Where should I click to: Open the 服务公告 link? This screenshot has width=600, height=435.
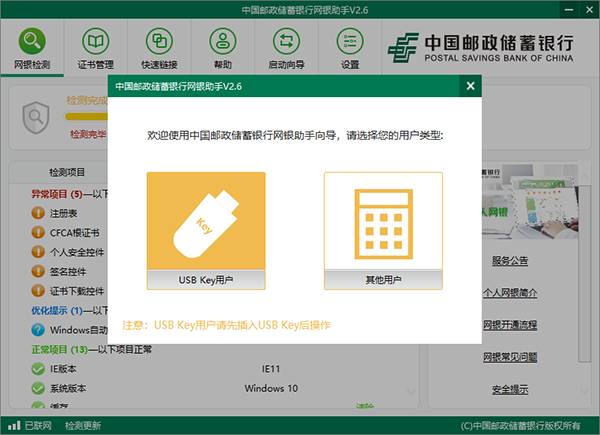[510, 261]
